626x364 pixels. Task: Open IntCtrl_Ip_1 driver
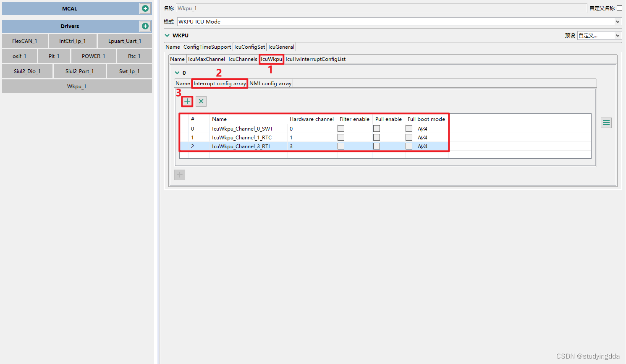click(x=73, y=41)
